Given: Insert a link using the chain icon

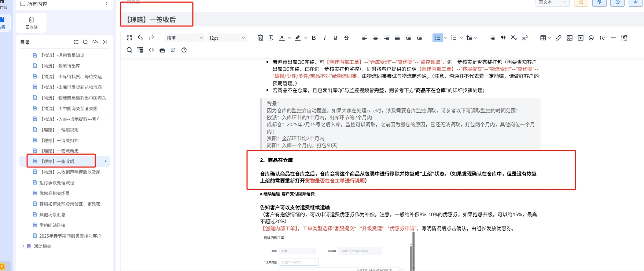Looking at the screenshot, I should tap(558, 38).
